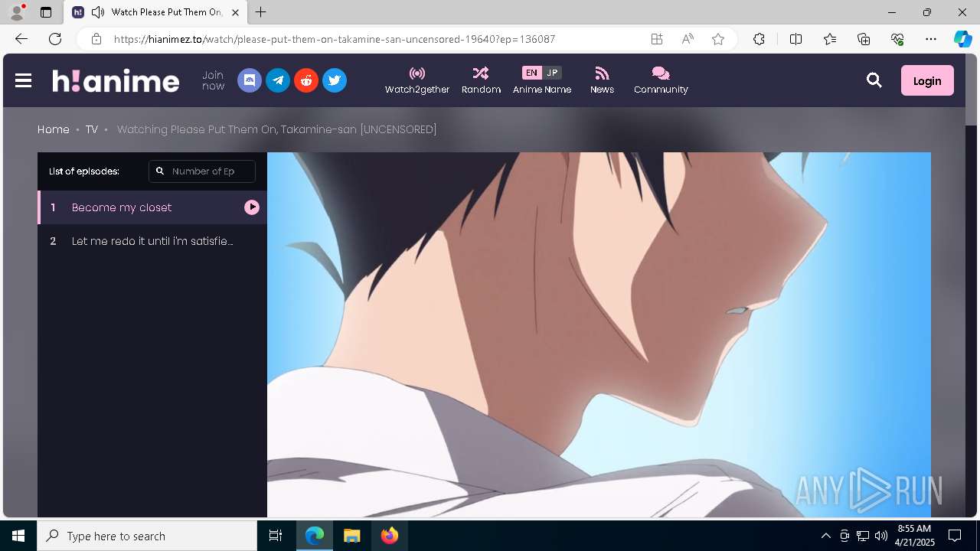This screenshot has height=551, width=980.
Task: Open Task View on the taskbar
Action: click(x=276, y=536)
